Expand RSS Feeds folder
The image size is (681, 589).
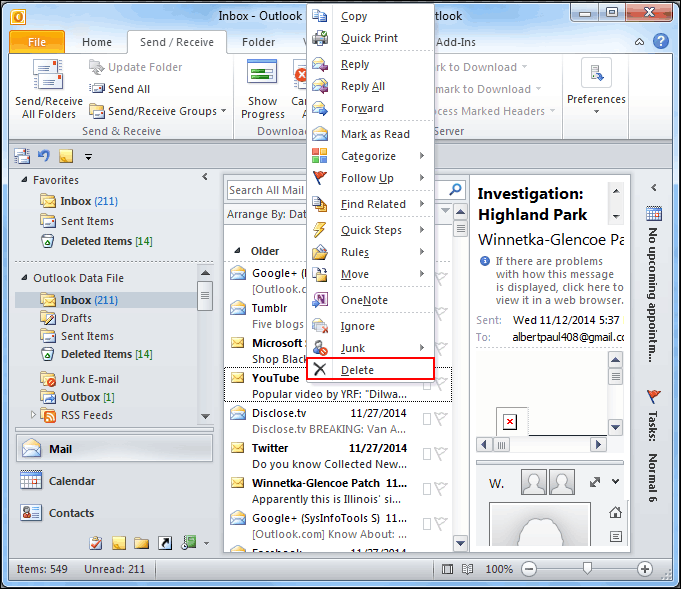[33, 415]
